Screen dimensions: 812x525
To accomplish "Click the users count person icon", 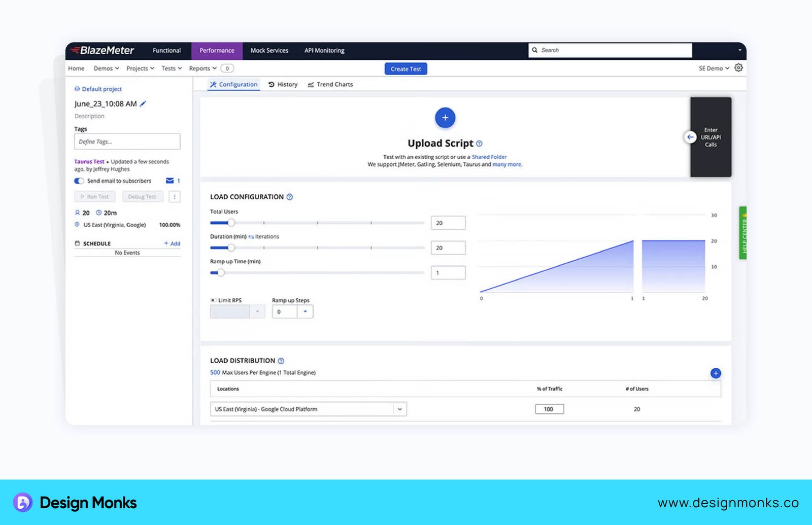I will coord(77,213).
